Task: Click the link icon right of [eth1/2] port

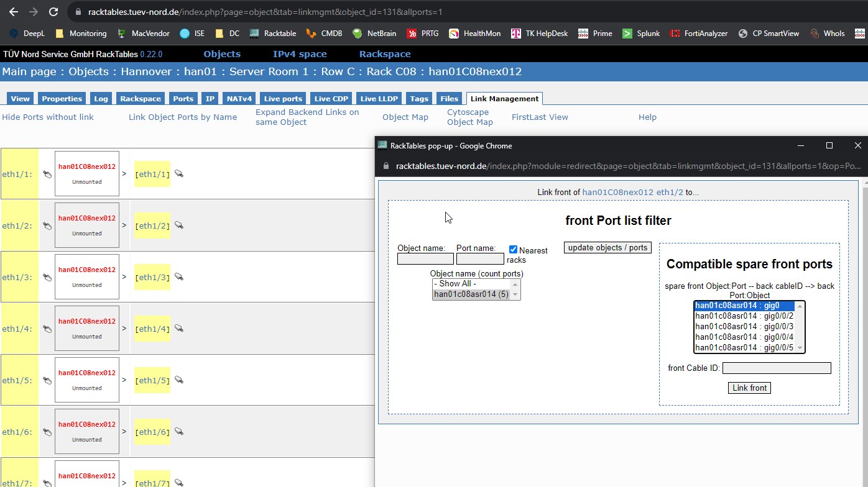Action: [x=178, y=225]
